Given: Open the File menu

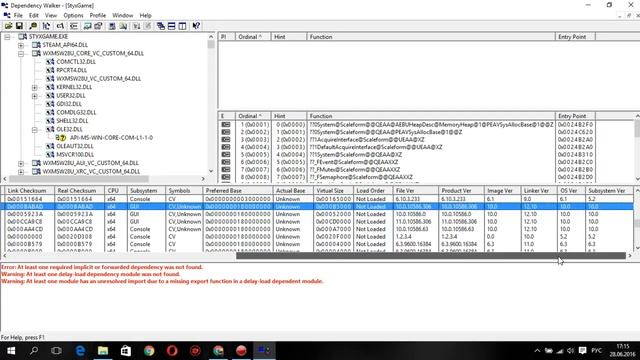Looking at the screenshot, I should [18, 15].
